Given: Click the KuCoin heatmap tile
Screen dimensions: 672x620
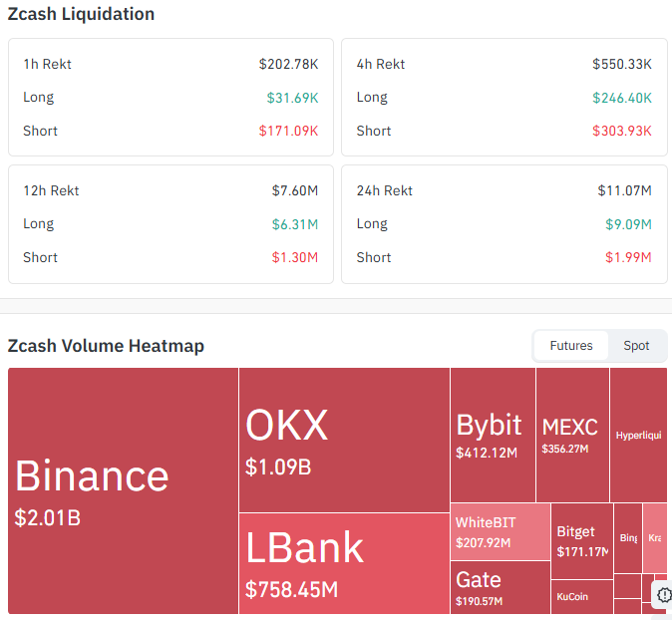Looking at the screenshot, I should [x=582, y=597].
